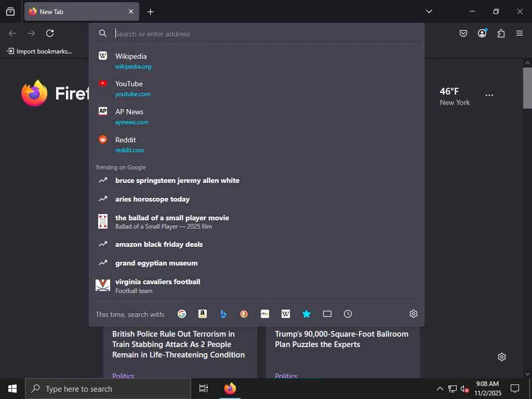Open the muted volume tray icon
Image resolution: width=532 pixels, height=399 pixels.
pyautogui.click(x=464, y=389)
